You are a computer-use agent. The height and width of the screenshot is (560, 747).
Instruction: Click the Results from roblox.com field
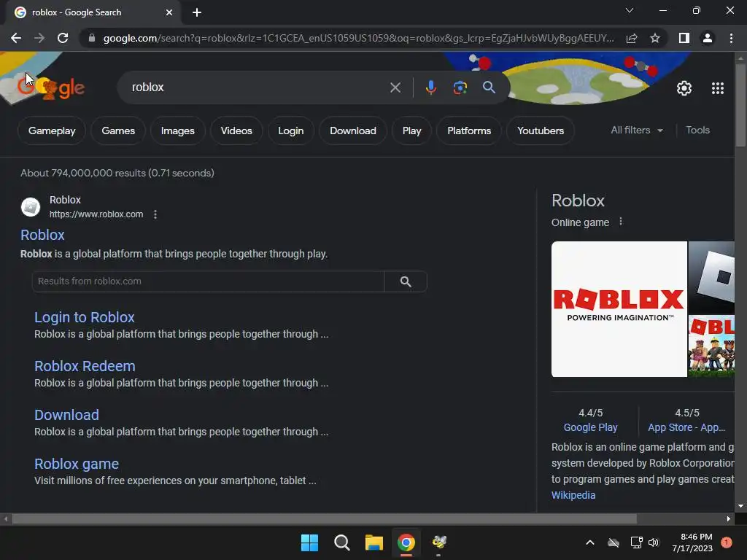(x=208, y=281)
